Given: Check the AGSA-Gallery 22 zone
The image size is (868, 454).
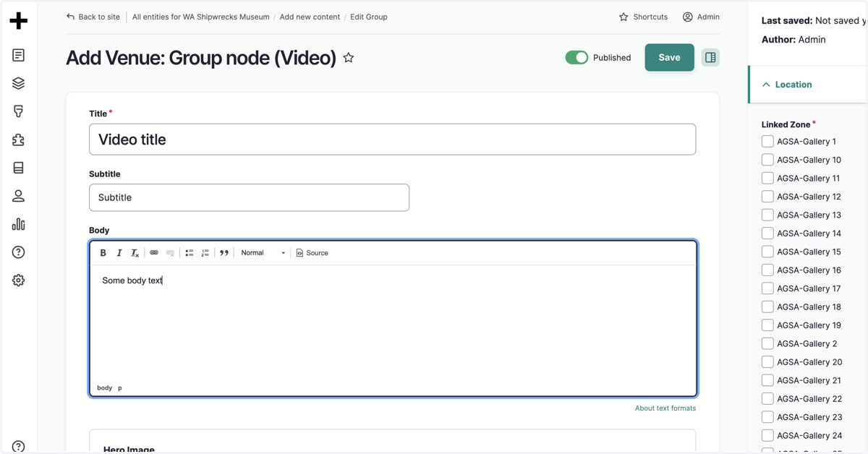Looking at the screenshot, I should point(767,399).
